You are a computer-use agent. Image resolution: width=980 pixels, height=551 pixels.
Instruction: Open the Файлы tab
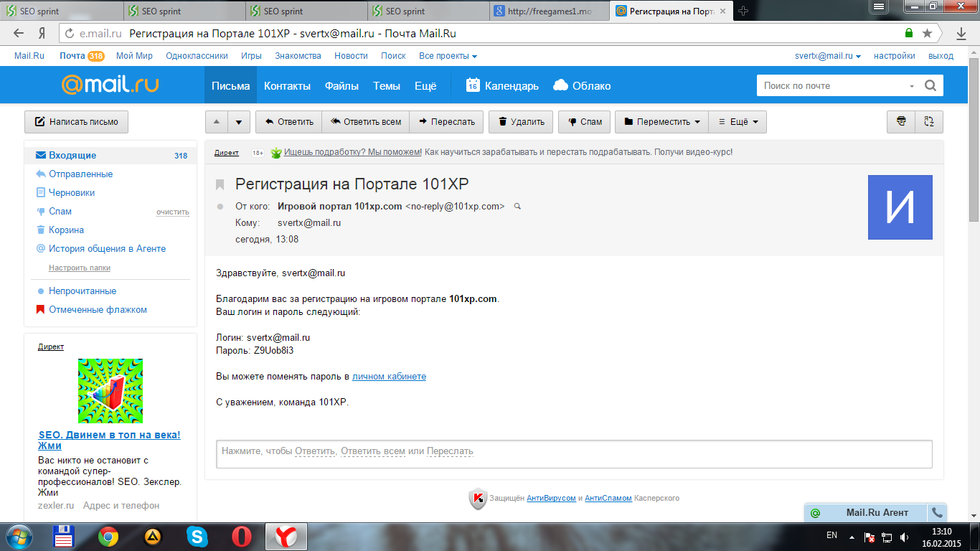341,85
